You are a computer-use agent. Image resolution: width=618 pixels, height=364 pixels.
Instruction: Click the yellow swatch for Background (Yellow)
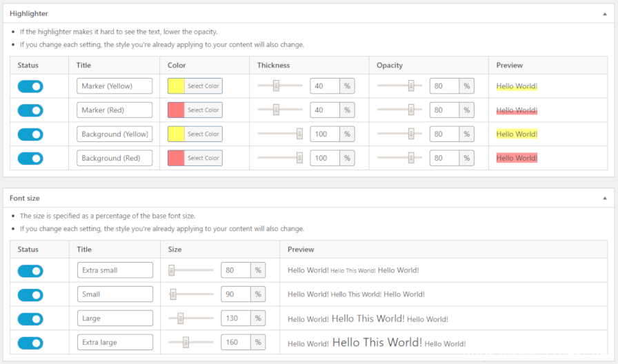[176, 134]
